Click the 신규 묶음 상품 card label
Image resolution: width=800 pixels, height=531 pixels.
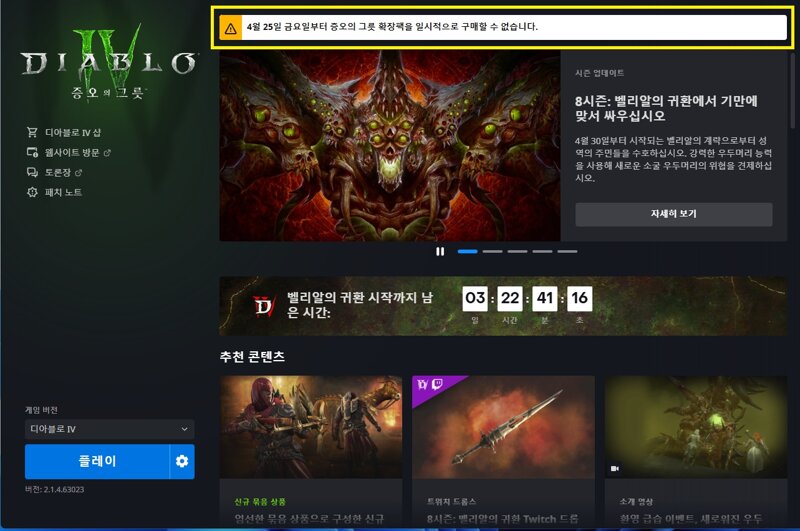click(260, 502)
